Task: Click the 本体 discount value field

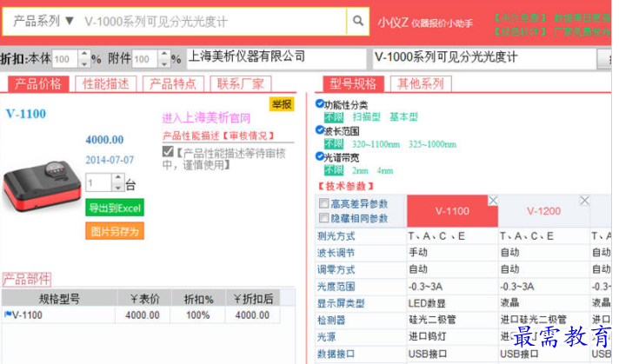Action: 65,59
